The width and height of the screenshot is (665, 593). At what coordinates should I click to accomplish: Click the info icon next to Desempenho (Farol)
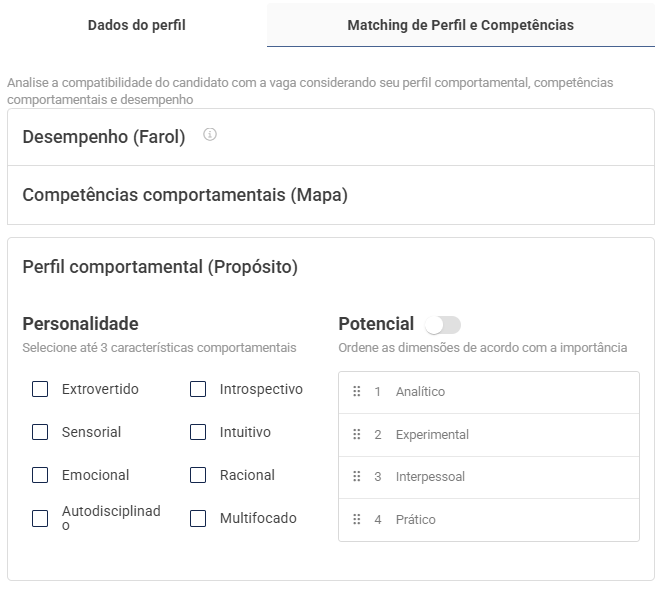[x=210, y=135]
